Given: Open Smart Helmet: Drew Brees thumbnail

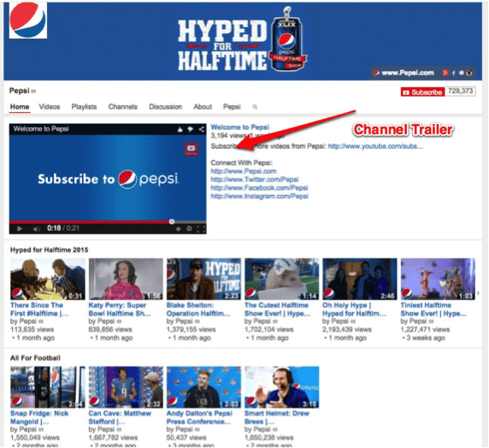Looking at the screenshot, I should pos(281,387).
